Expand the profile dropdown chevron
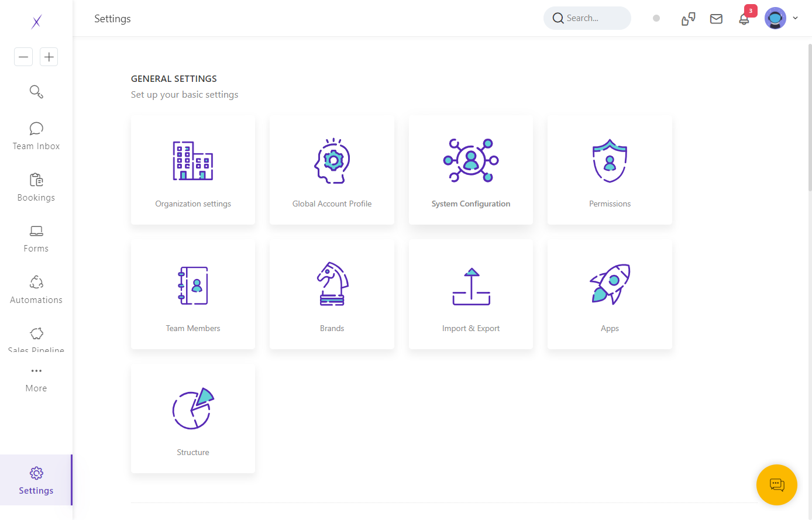Image resolution: width=812 pixels, height=520 pixels. tap(795, 18)
